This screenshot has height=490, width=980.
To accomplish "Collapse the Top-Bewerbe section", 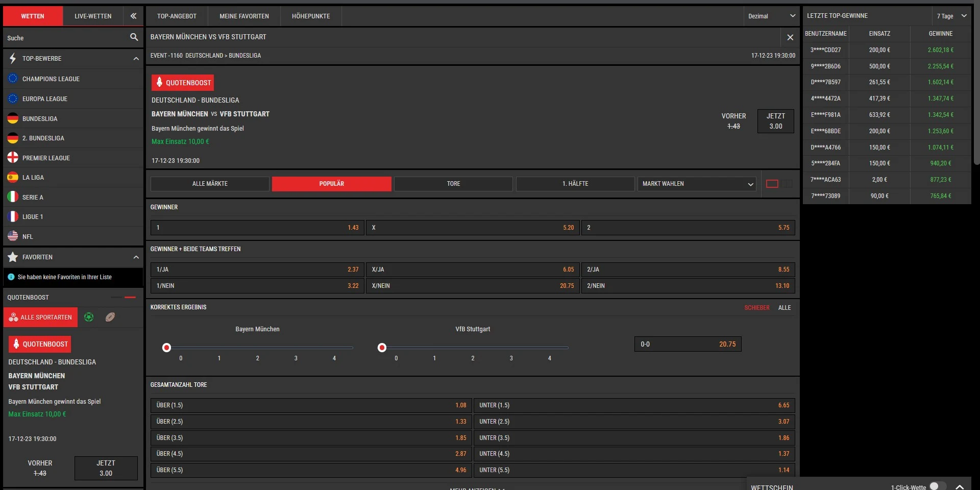I will (136, 59).
